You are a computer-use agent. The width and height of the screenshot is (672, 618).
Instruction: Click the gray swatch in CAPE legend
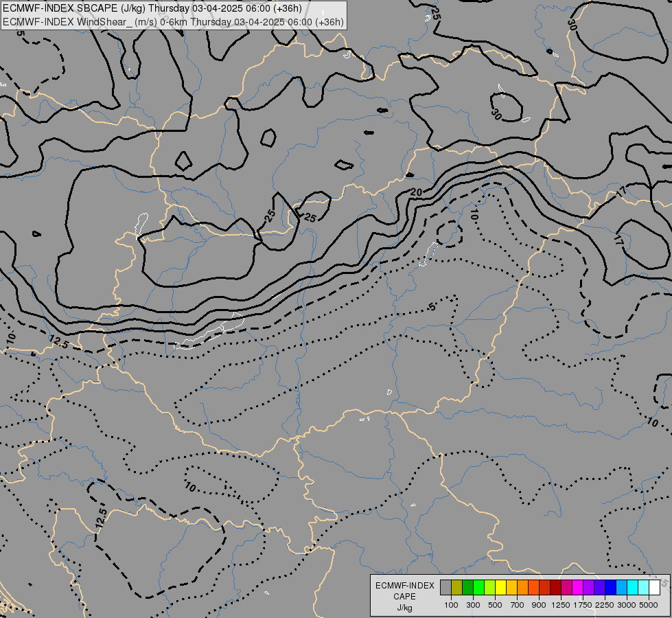pos(445,588)
